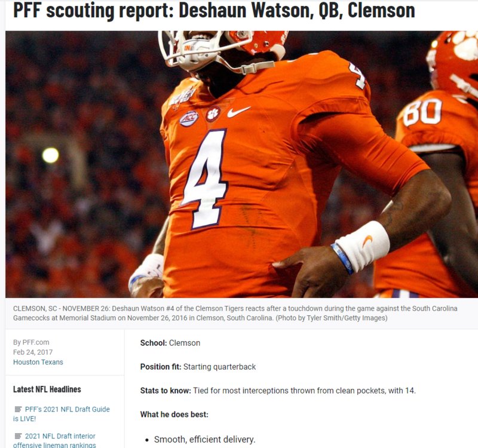Click the photo caption crediting Tyler Smith/Getty Images
The image size is (478, 448).
(x=235, y=313)
